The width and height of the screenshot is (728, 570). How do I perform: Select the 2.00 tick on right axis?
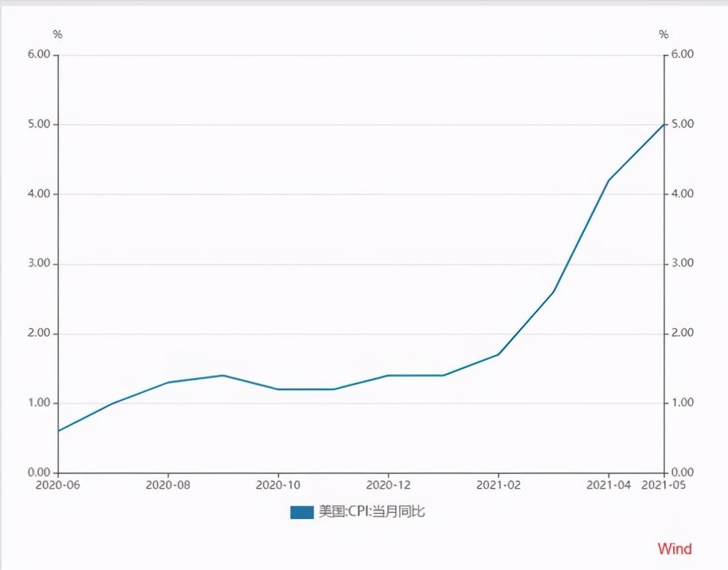682,333
